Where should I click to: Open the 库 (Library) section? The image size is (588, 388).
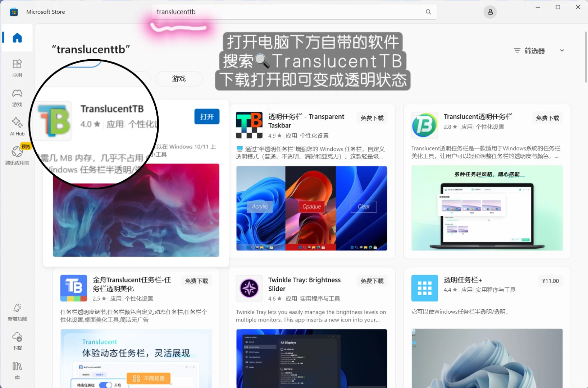click(17, 370)
